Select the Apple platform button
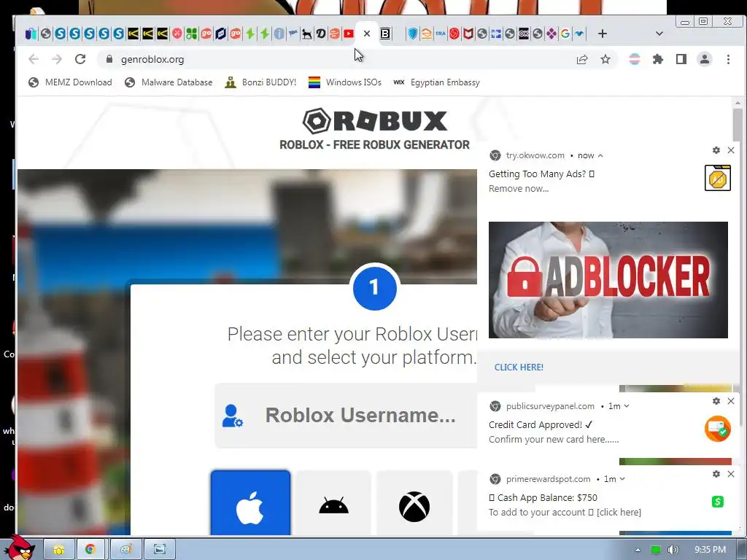The height and width of the screenshot is (560, 747). coord(251,503)
